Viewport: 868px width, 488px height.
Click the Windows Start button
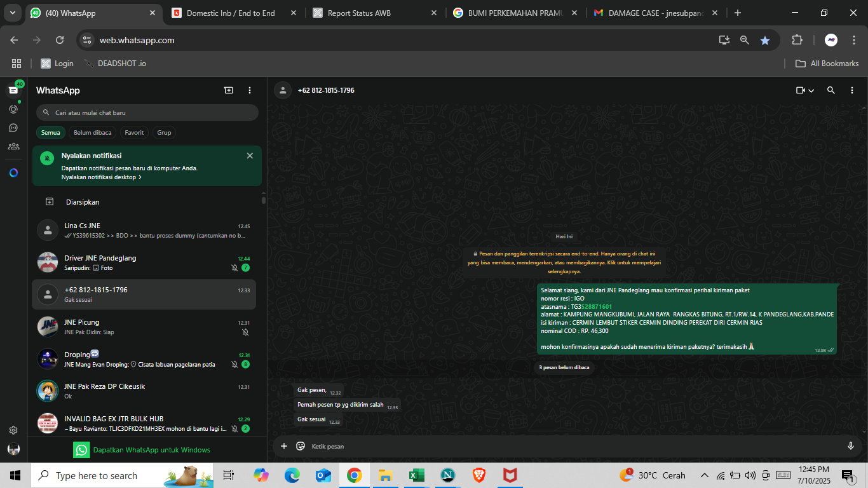click(15, 475)
